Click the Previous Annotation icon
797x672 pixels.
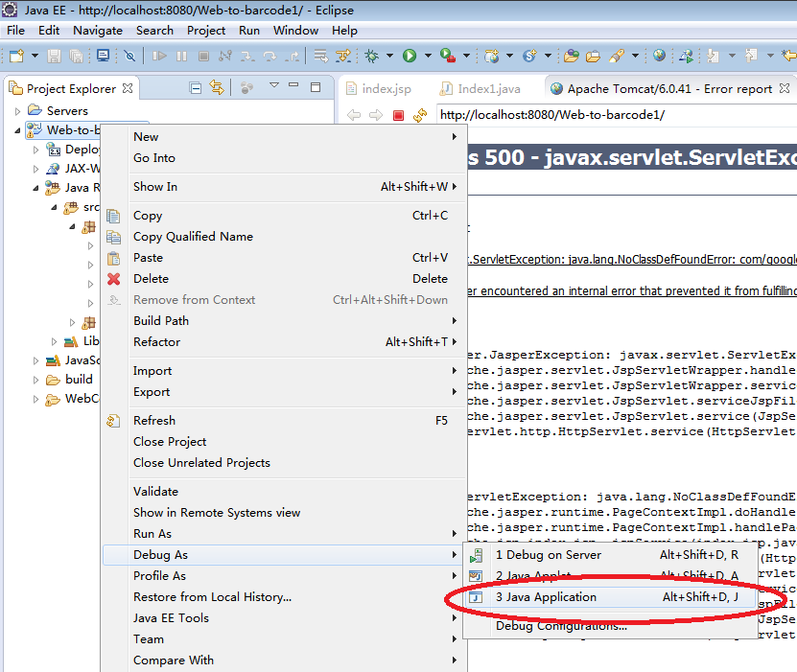click(751, 56)
